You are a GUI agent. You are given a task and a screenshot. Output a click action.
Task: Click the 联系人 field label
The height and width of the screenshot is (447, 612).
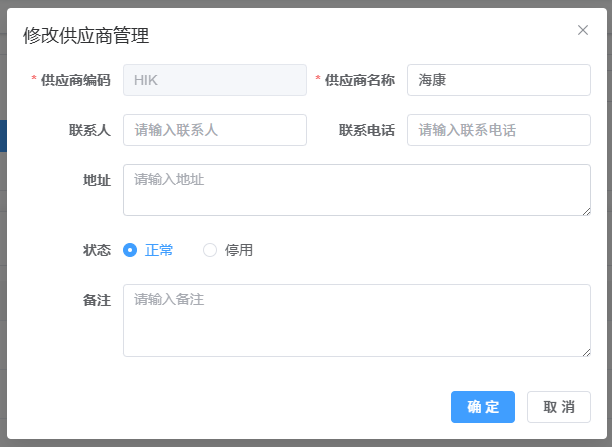click(x=89, y=130)
